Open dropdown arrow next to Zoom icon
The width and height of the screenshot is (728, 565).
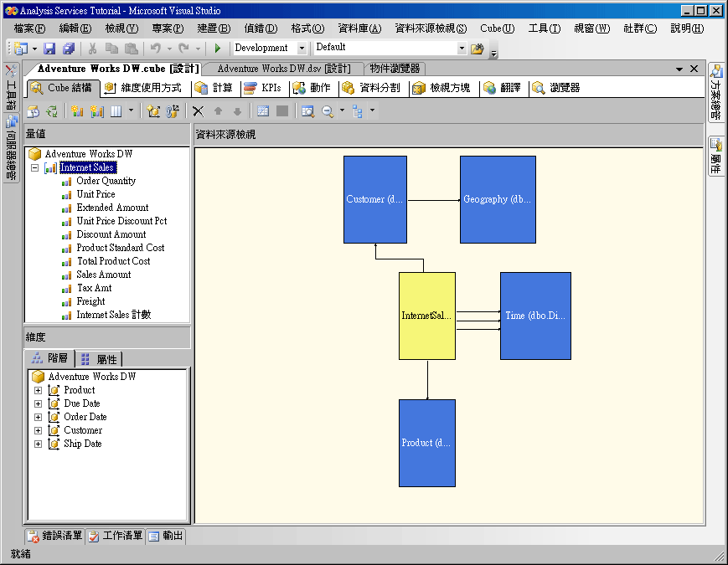click(x=342, y=110)
